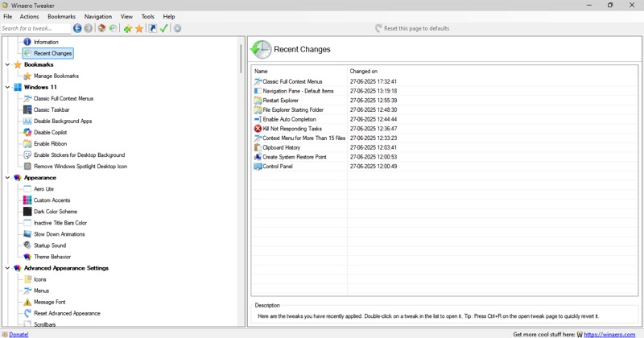
Task: Click the Slow Down Animations icon
Action: tap(27, 234)
